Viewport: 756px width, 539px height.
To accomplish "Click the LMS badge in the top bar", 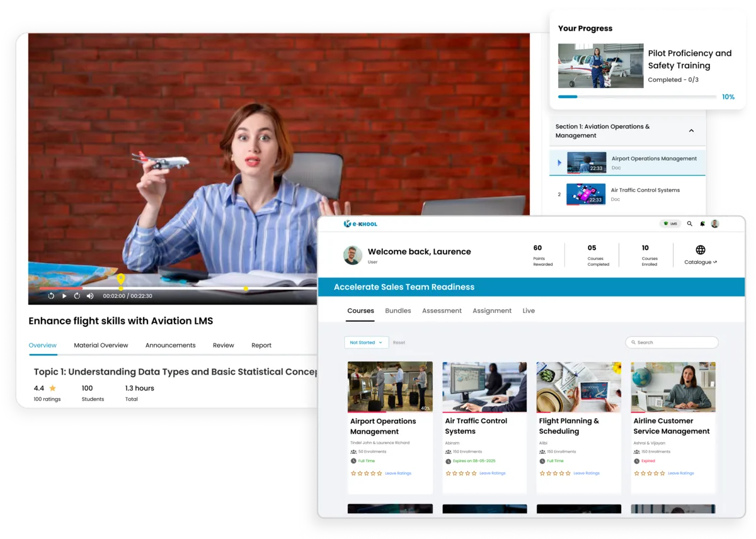I will (670, 224).
